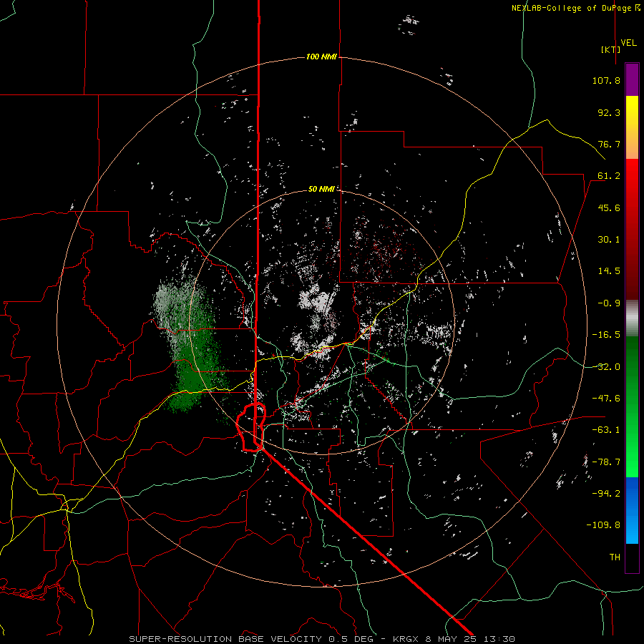
Task: Click the [KT] units label
Action: (610, 49)
